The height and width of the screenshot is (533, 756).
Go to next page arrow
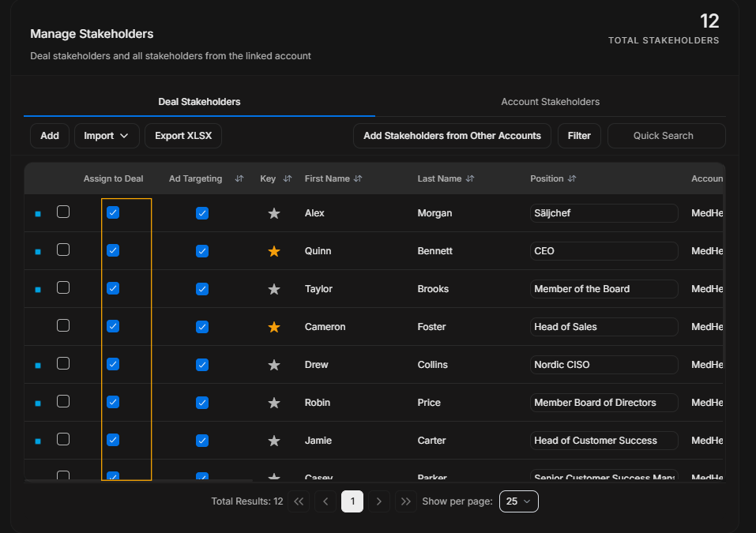point(379,501)
